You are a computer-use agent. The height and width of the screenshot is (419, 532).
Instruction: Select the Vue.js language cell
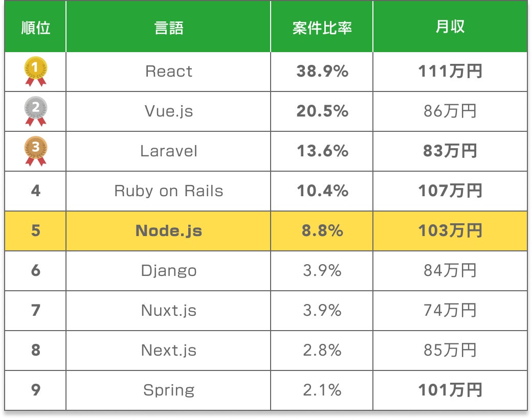click(x=168, y=111)
